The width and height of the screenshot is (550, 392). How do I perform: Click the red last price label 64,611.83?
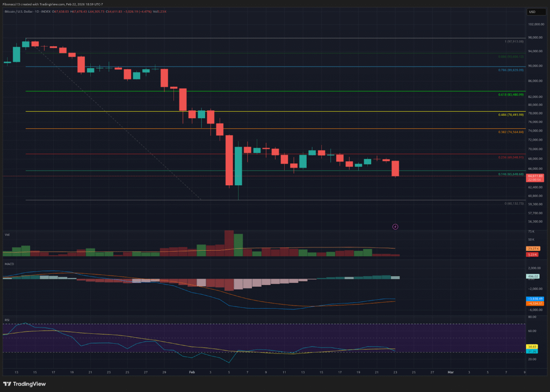tap(535, 175)
